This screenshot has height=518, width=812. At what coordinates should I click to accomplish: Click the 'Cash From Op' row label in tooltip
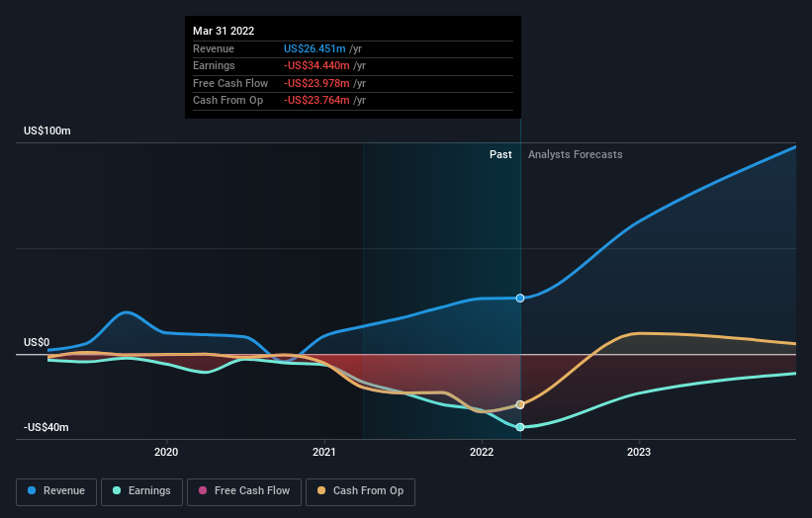pos(227,101)
